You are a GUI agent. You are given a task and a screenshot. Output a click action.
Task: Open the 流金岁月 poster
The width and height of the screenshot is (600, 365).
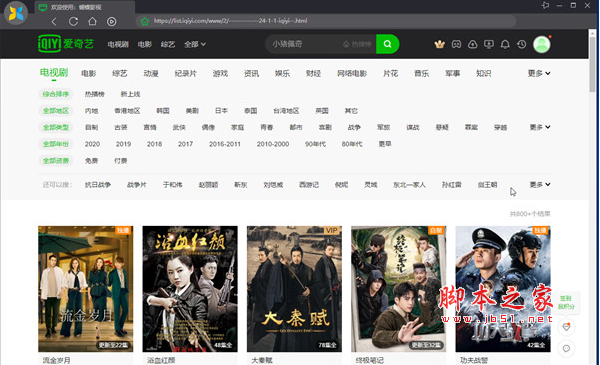[86, 289]
